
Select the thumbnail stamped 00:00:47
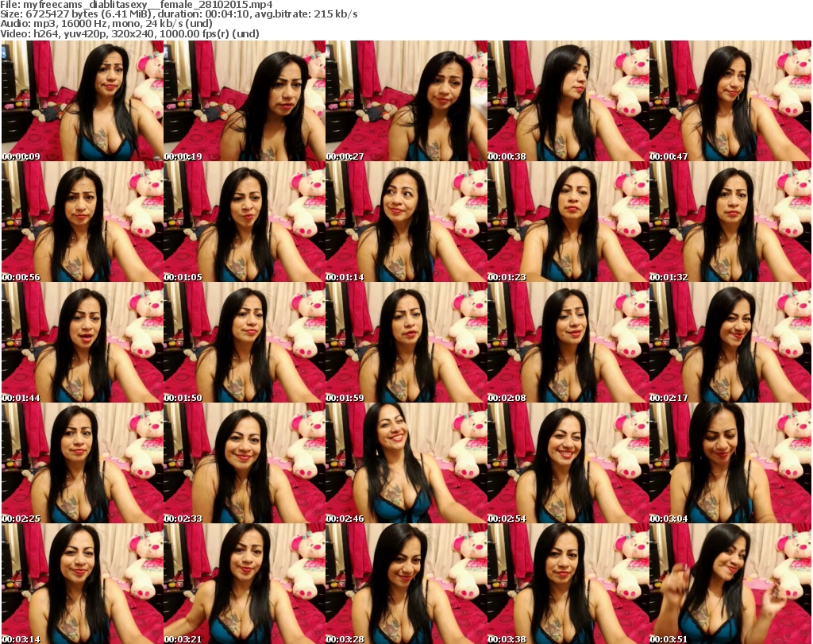730,101
